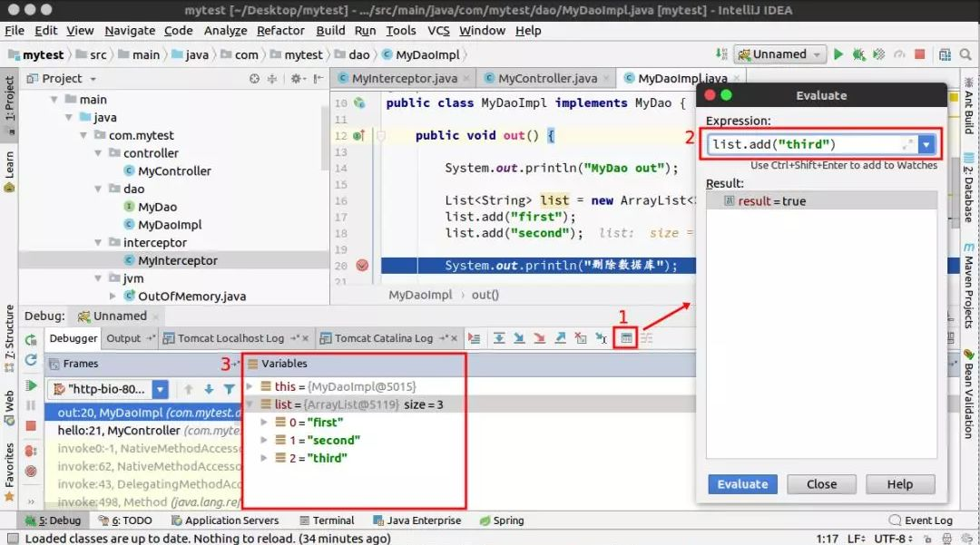The width and height of the screenshot is (980, 545).
Task: Stop the debug session with the red square in the debug sidebar
Action: click(x=31, y=426)
